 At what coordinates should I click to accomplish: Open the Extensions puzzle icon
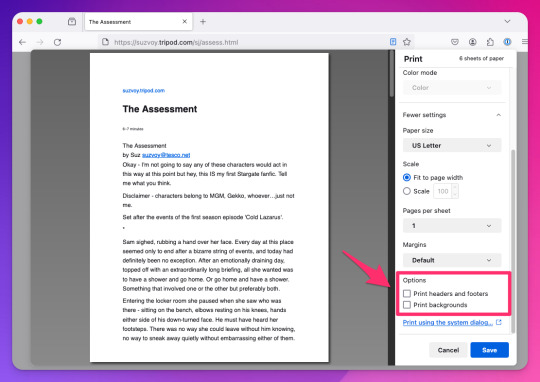point(490,42)
